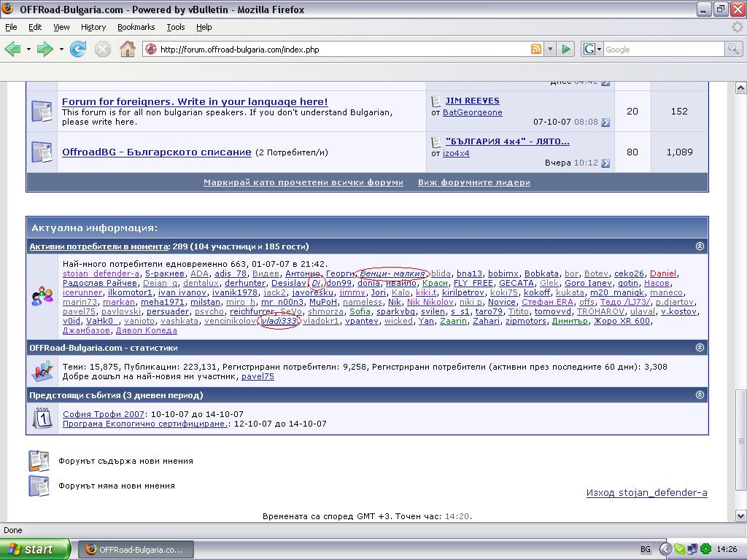
Task: Click the Back navigation arrow
Action: (x=13, y=49)
